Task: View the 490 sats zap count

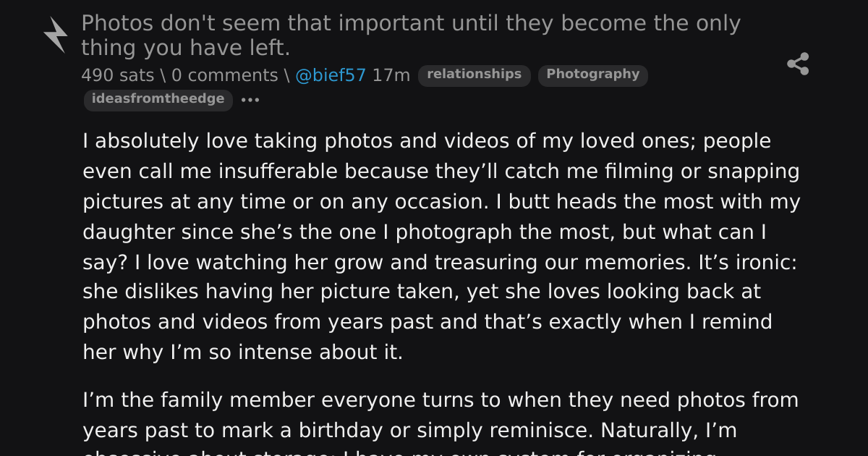Action: coord(114,75)
